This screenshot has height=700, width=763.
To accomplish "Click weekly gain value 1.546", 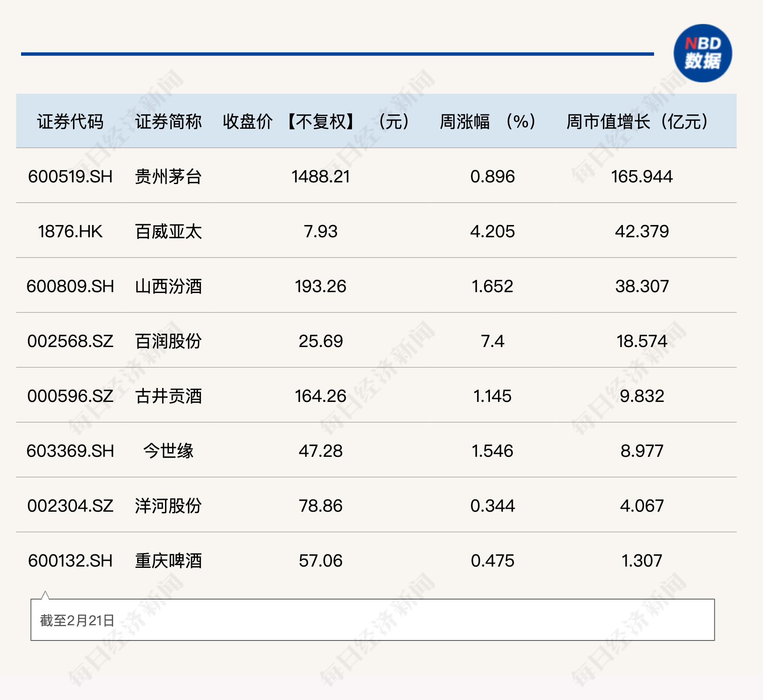I will click(x=492, y=451).
